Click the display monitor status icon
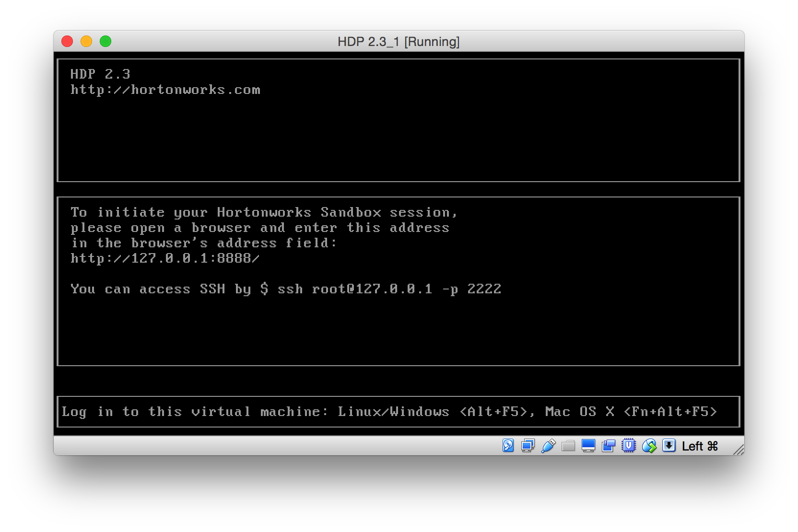This screenshot has width=798, height=532. (x=588, y=446)
